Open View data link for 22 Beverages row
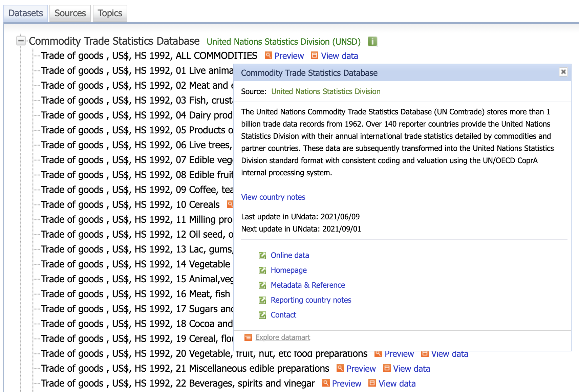 [397, 384]
